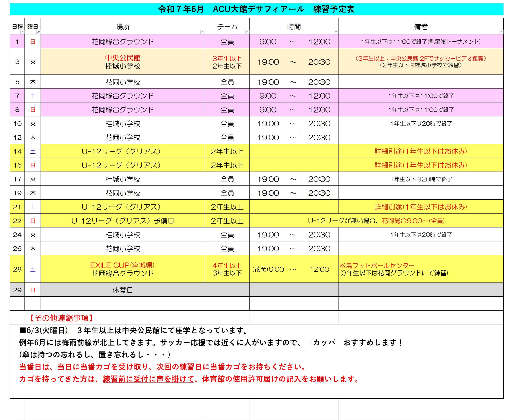Click the 【その他連絡事項】 heading
This screenshot has width=511, height=420.
pyautogui.click(x=61, y=318)
